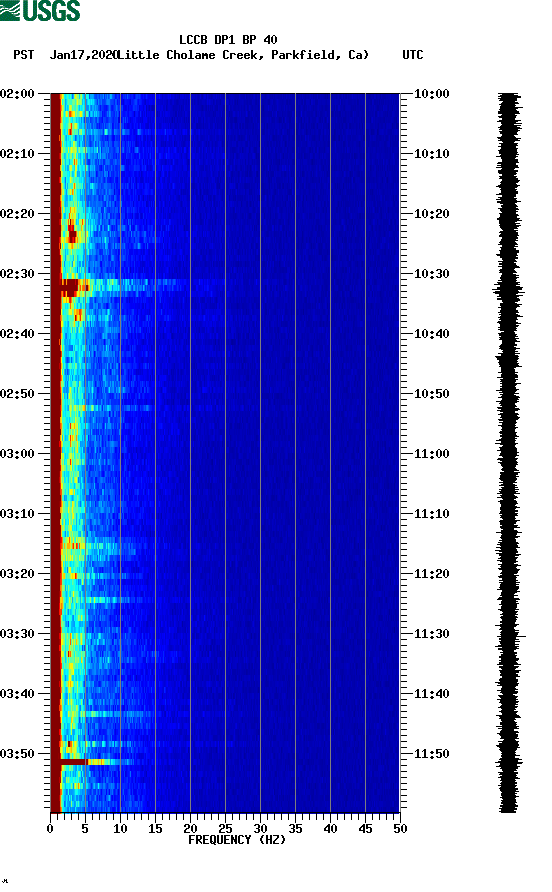
Task: Click the 02:50 PST time label
Action: (x=17, y=394)
